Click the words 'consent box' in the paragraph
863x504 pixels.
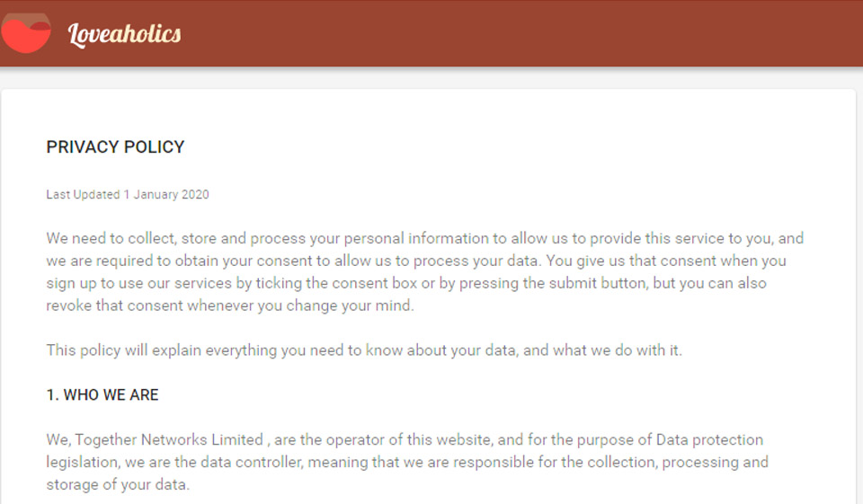coord(370,283)
